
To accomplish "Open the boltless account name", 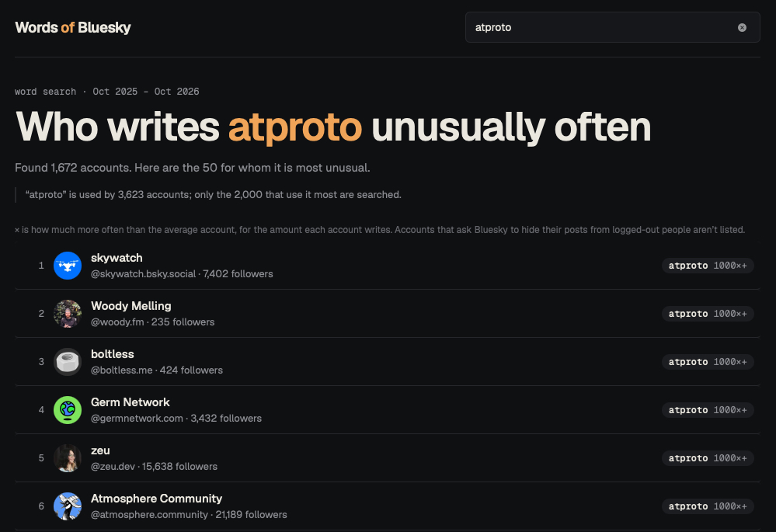I will pyautogui.click(x=113, y=354).
